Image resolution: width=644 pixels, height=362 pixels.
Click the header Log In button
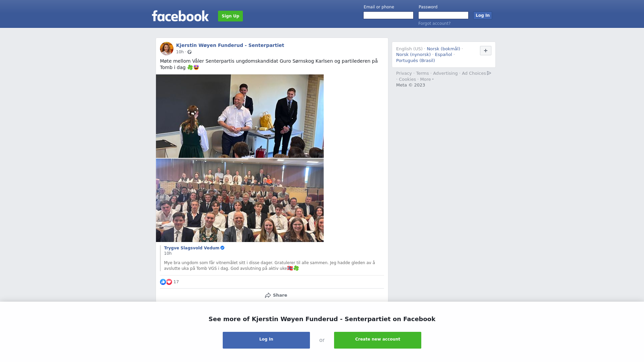(483, 15)
